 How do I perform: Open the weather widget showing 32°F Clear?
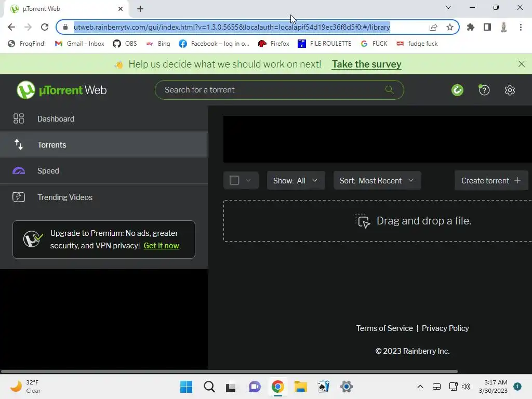coord(25,387)
